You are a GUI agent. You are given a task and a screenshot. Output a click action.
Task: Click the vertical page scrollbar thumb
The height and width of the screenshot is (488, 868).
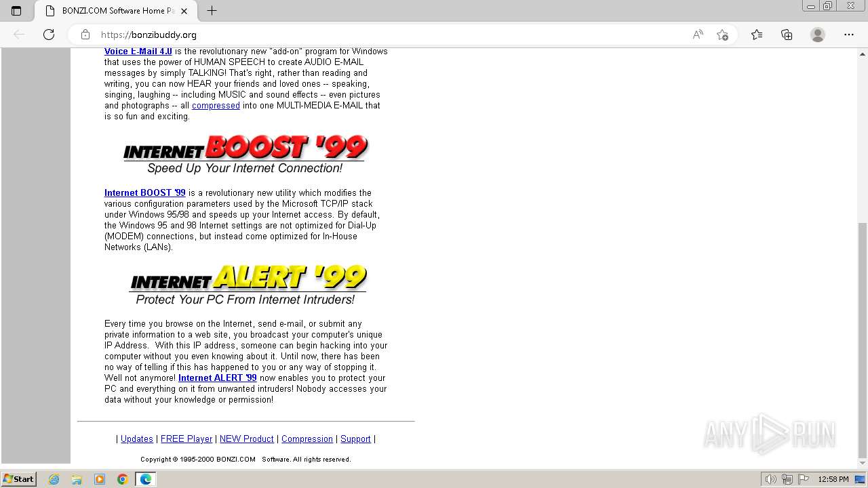pyautogui.click(x=862, y=340)
